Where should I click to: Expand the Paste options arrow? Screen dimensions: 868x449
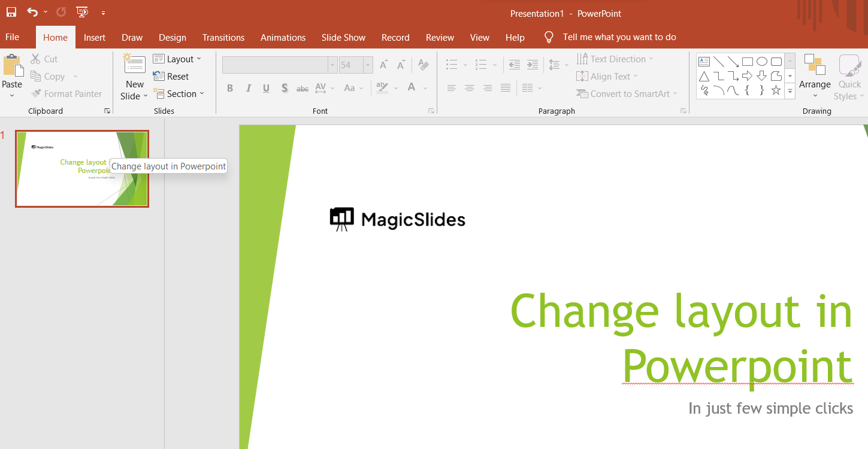click(x=12, y=95)
